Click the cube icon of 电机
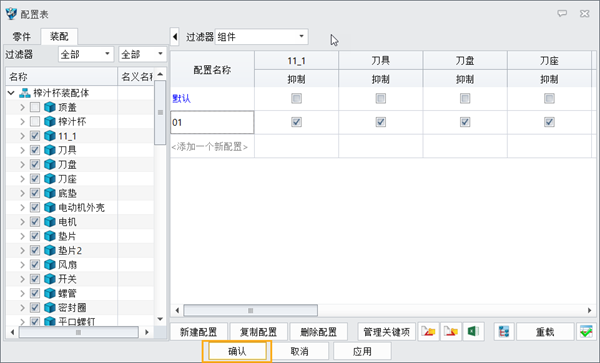Viewport: 600px width, 363px height. click(50, 222)
